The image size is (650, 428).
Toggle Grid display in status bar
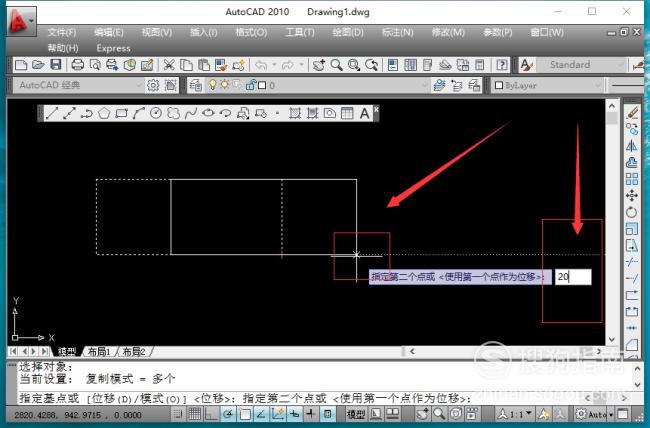point(194,413)
